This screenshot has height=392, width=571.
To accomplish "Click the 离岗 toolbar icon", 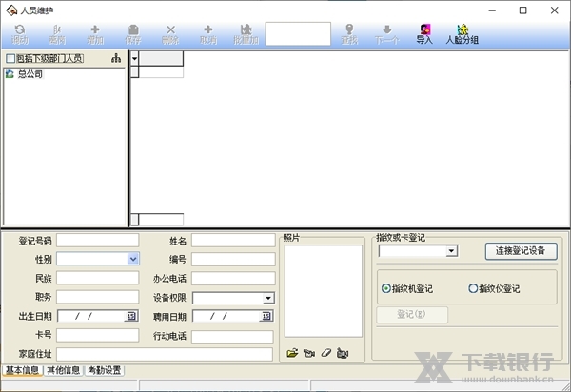I will click(x=57, y=34).
